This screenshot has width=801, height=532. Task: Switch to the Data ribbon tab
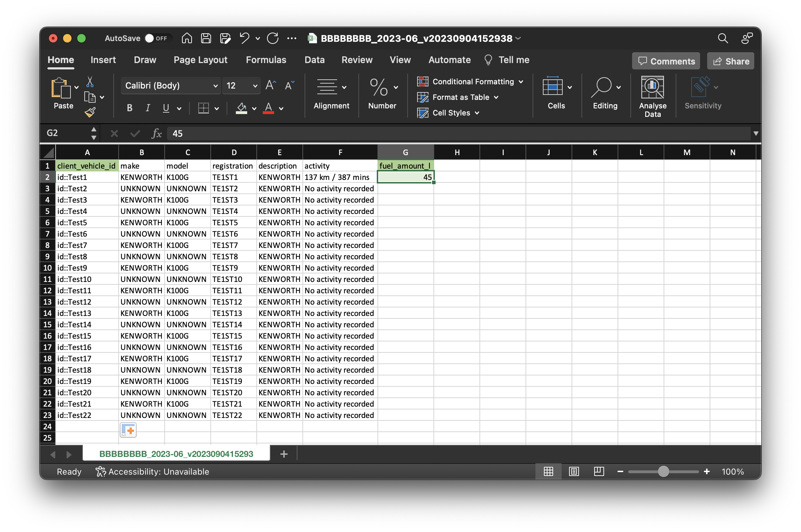314,60
